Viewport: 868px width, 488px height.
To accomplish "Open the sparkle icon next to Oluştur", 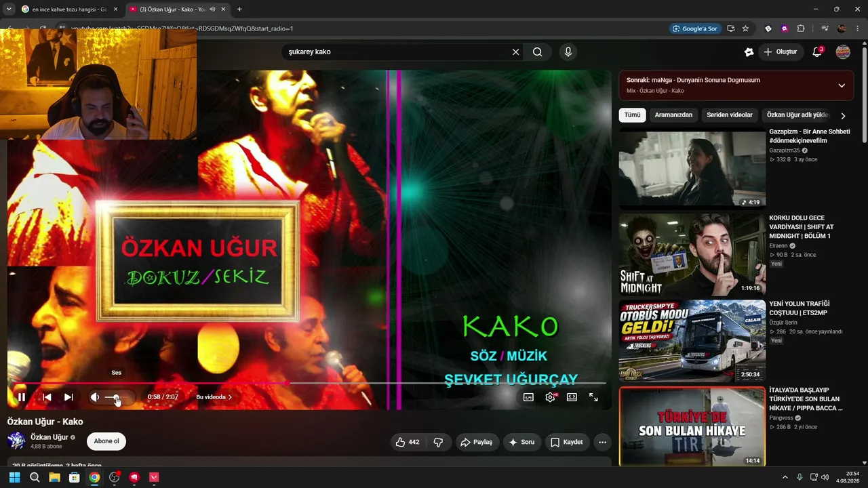I will tap(749, 52).
